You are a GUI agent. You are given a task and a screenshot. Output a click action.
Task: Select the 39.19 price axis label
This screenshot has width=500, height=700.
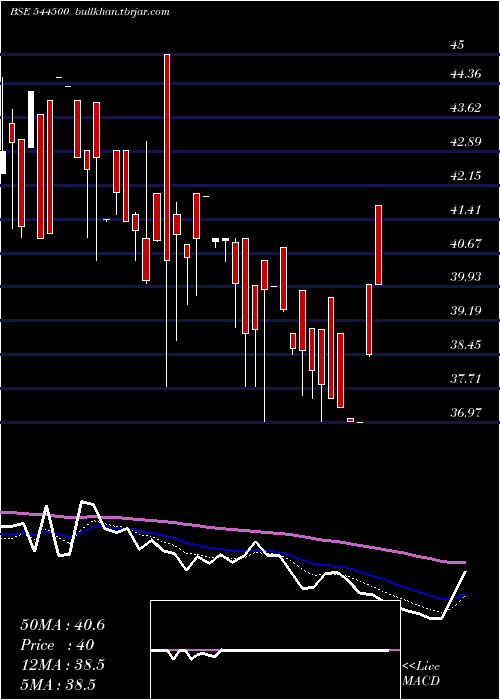click(466, 310)
